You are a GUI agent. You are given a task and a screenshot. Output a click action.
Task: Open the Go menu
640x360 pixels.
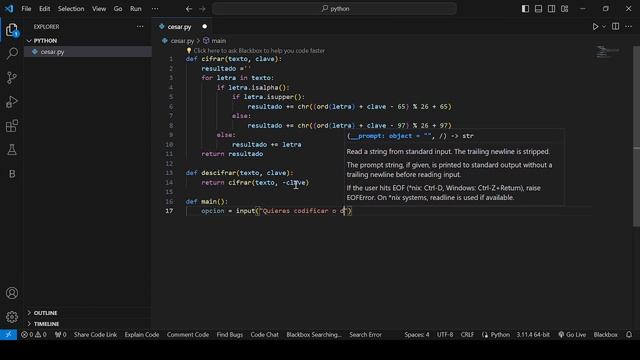pos(118,9)
